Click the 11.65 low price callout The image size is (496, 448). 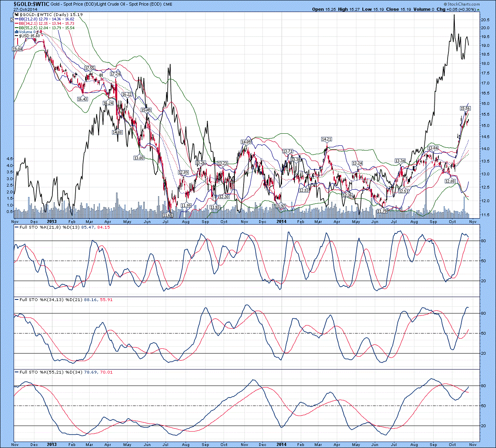168,215
